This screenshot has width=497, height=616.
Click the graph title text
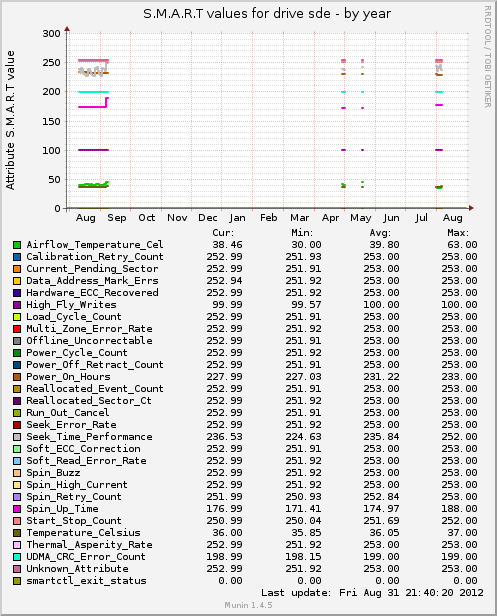pyautogui.click(x=267, y=14)
